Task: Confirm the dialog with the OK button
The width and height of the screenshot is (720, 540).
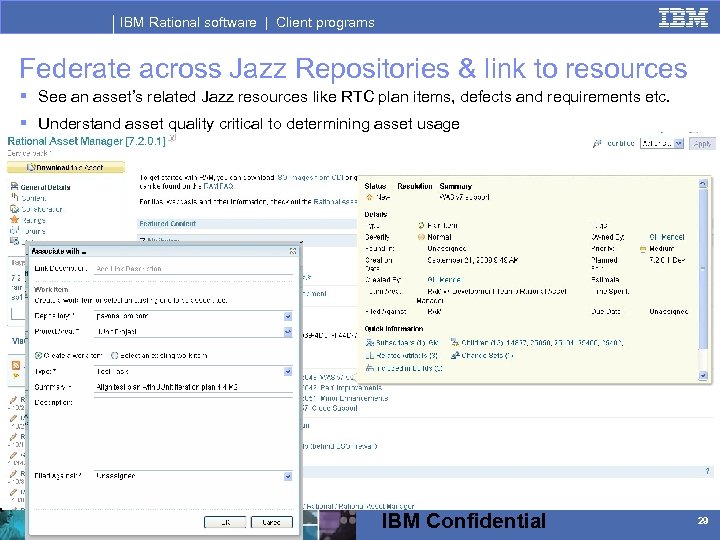Action: 225,522
